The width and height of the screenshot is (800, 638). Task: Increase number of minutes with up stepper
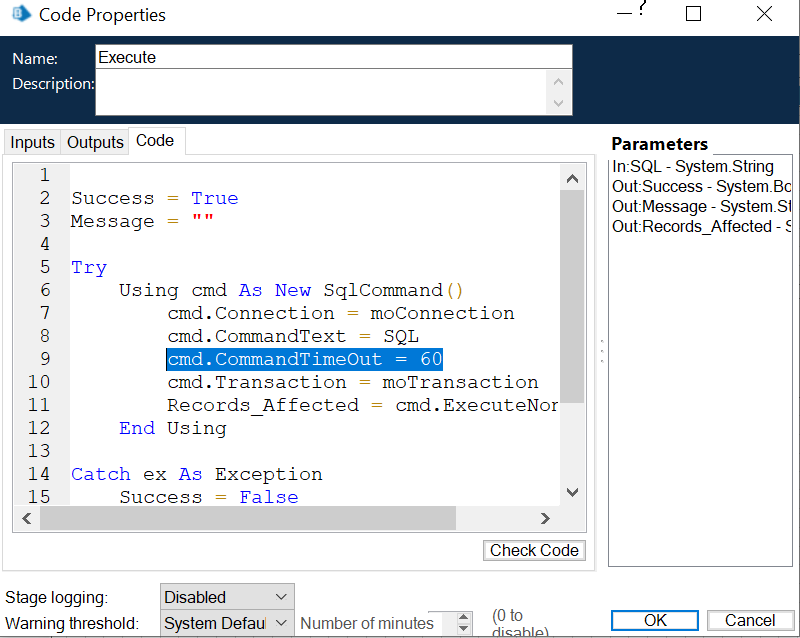(463, 617)
